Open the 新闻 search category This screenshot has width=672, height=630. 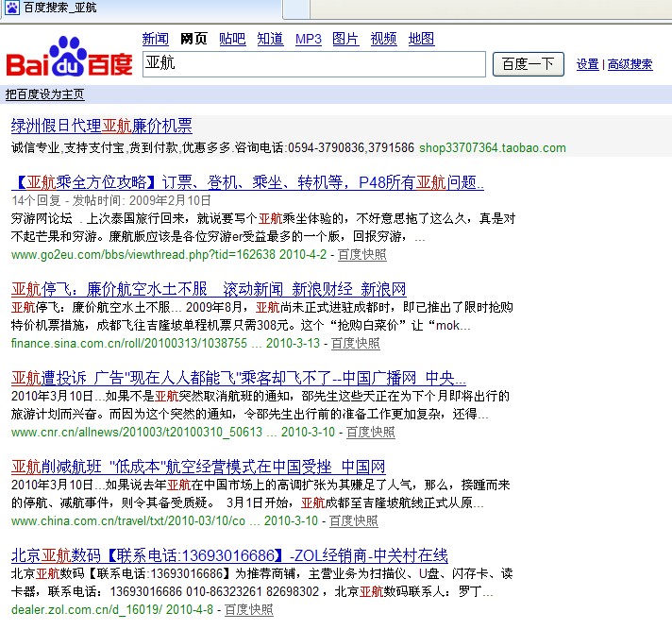point(155,39)
